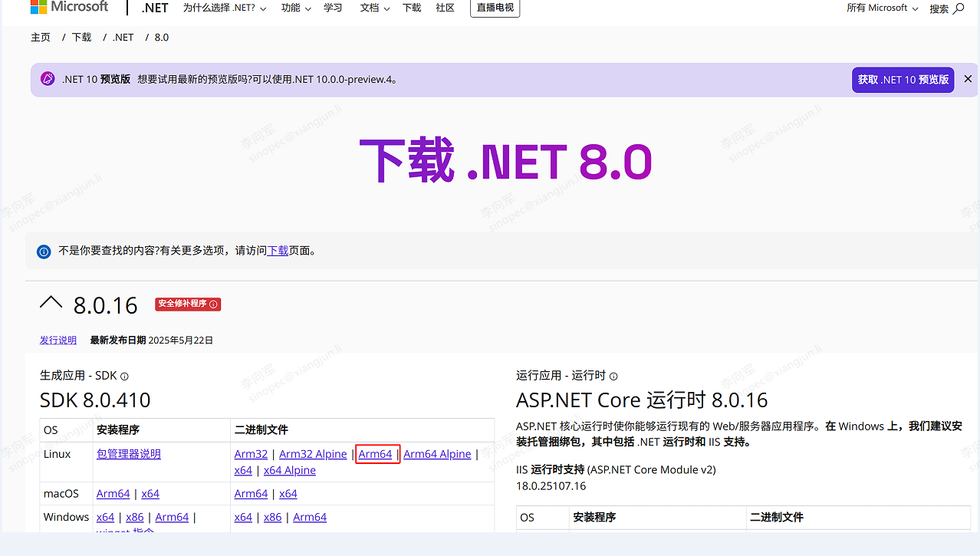Download macOS x64 binary

coord(288,494)
